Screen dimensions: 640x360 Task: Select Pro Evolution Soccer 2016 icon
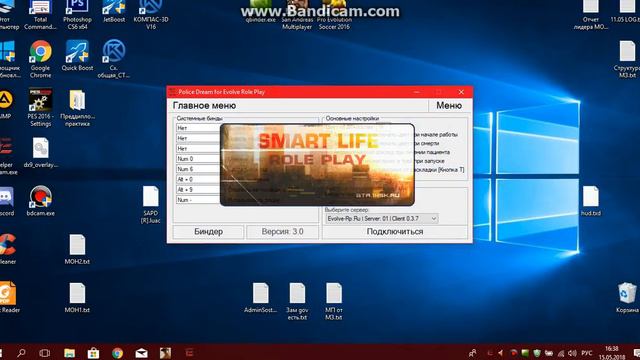point(334,15)
